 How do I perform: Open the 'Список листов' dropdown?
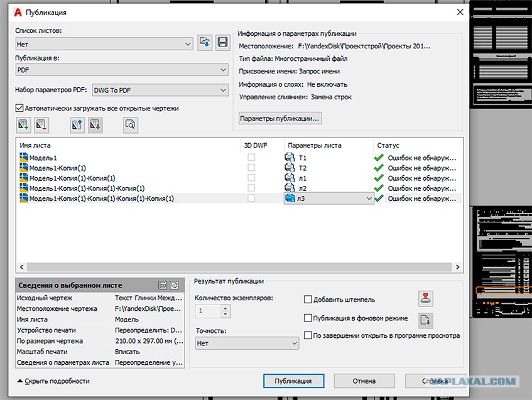coord(104,44)
